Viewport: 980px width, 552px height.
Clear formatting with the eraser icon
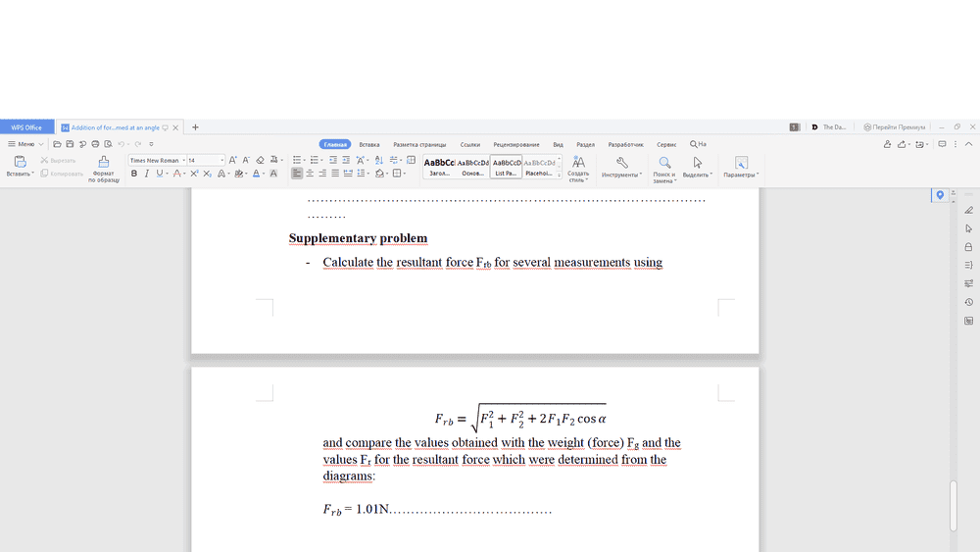point(260,160)
